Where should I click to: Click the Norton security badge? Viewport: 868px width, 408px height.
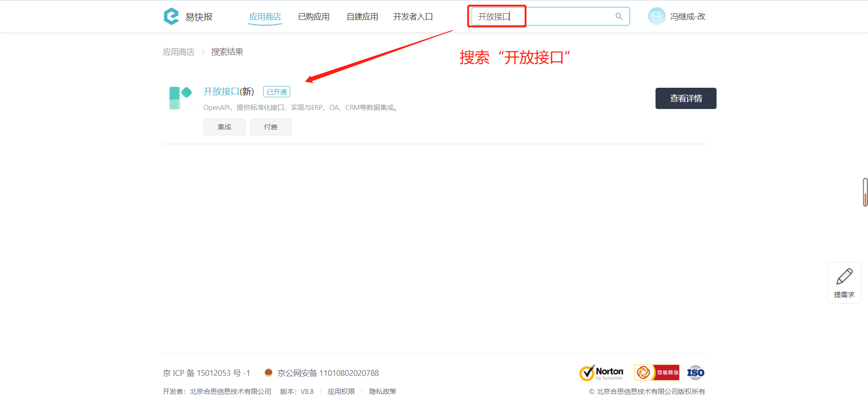[601, 373]
